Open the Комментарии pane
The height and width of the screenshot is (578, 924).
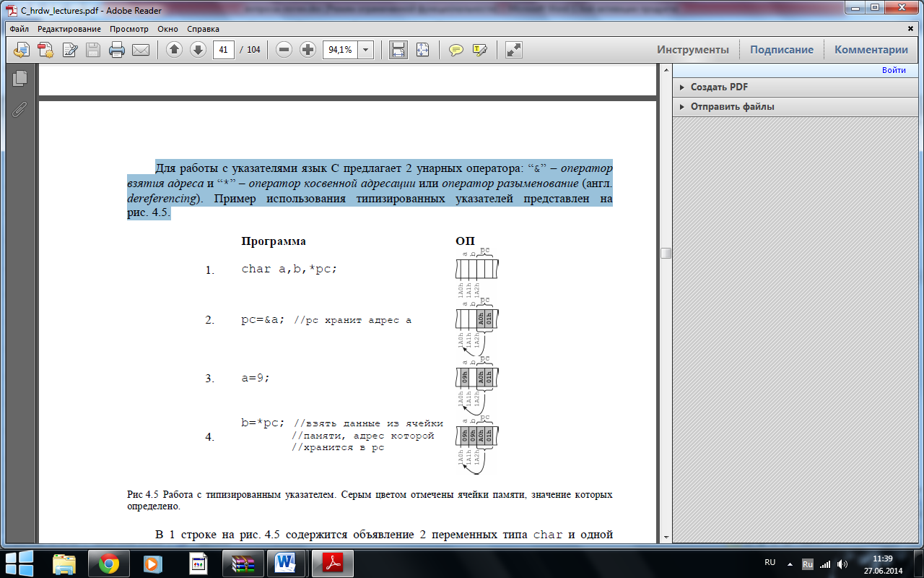pyautogui.click(x=871, y=50)
